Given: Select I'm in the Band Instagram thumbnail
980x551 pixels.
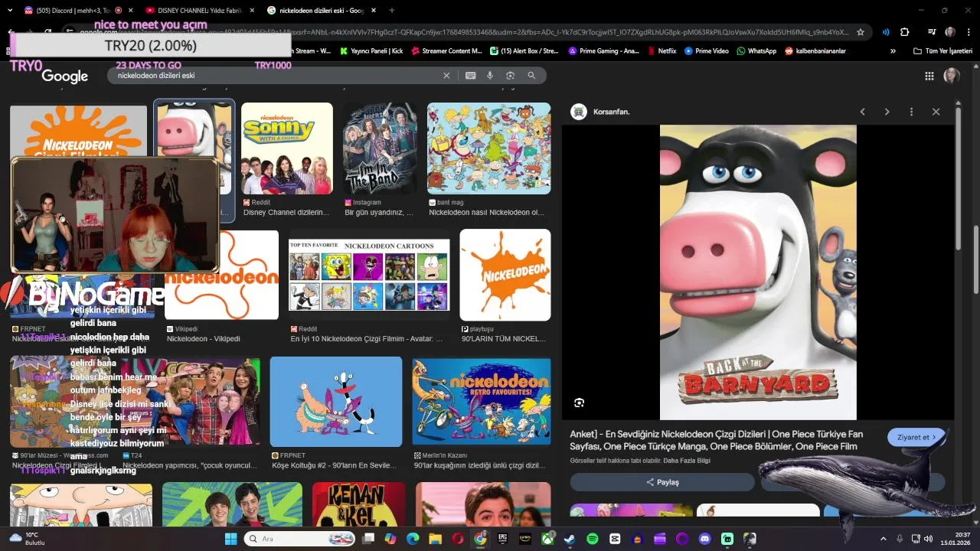Looking at the screenshot, I should tap(380, 148).
